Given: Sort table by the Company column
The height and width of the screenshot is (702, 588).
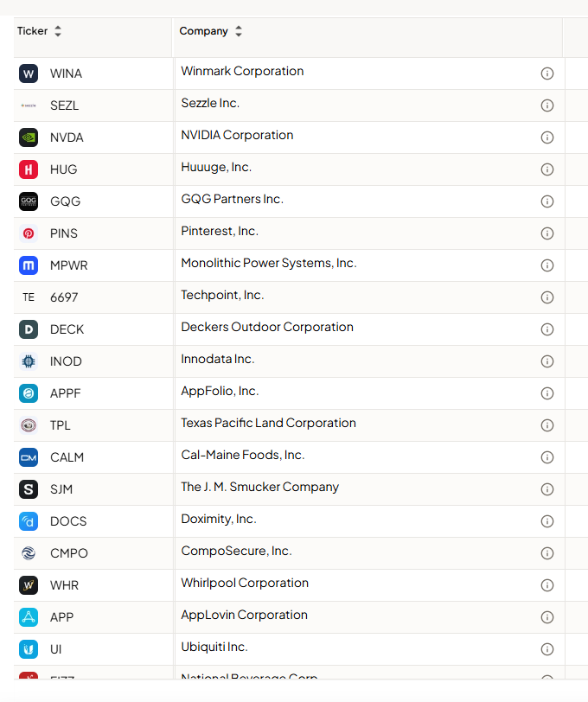Looking at the screenshot, I should 239,31.
